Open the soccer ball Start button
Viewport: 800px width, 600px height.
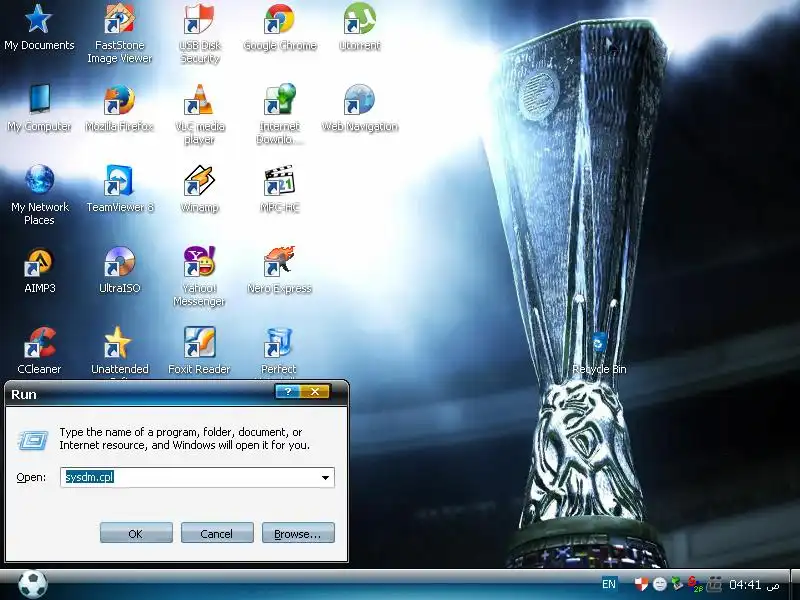click(x=33, y=584)
